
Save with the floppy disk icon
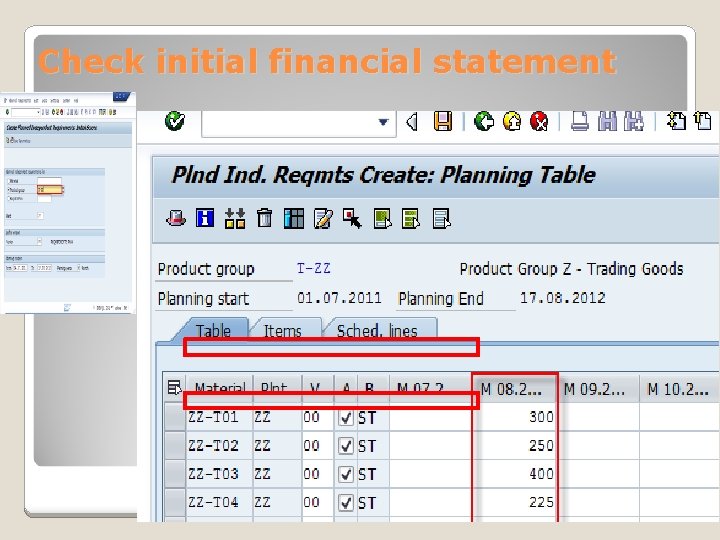click(x=443, y=122)
